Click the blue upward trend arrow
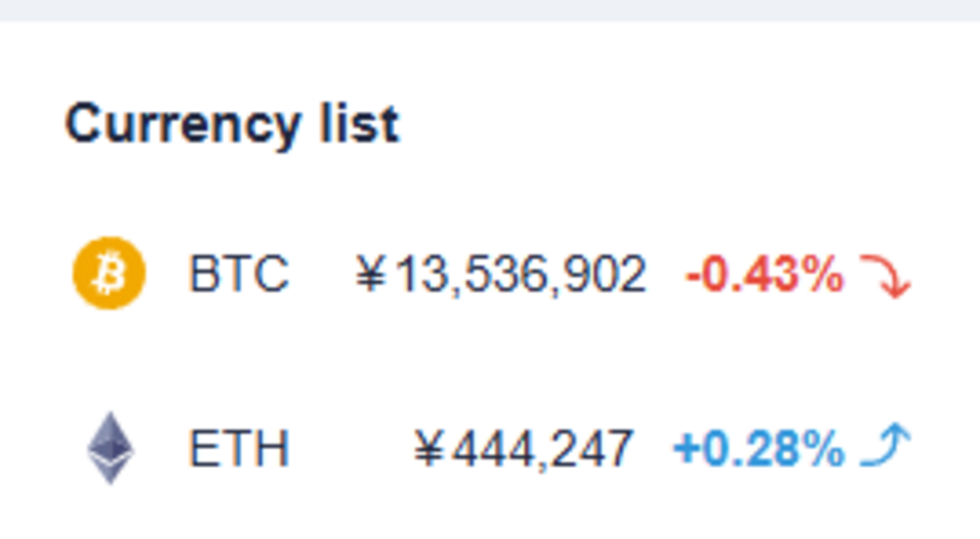This screenshot has height=539, width=980. [x=886, y=446]
